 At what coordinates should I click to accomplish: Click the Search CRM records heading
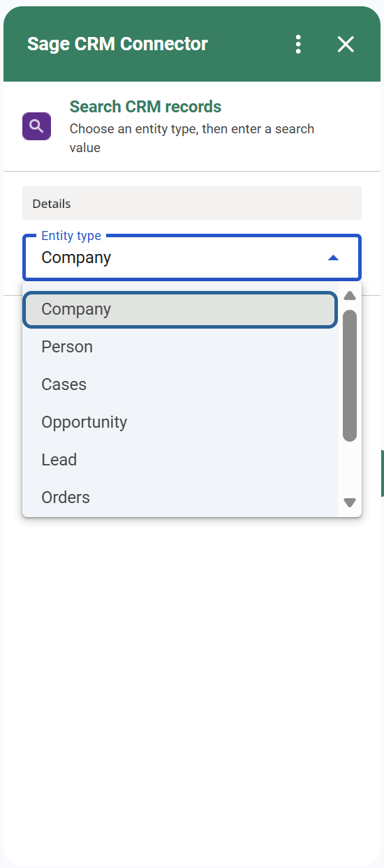coord(145,107)
